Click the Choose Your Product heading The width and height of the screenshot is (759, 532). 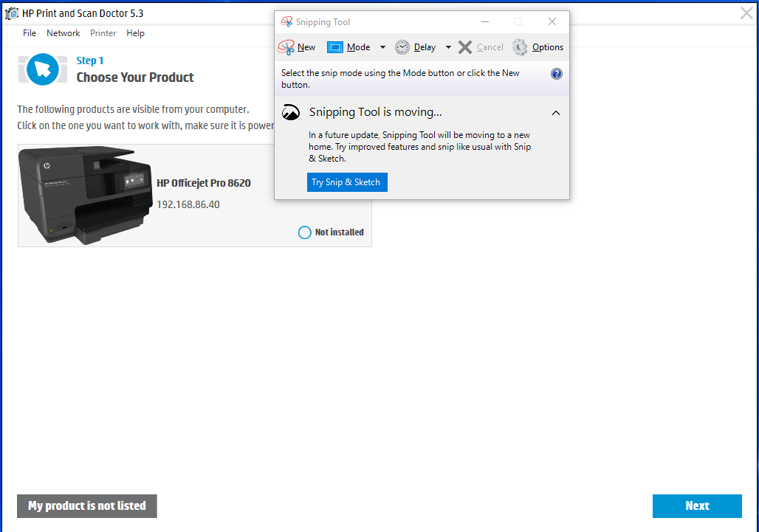pos(135,77)
